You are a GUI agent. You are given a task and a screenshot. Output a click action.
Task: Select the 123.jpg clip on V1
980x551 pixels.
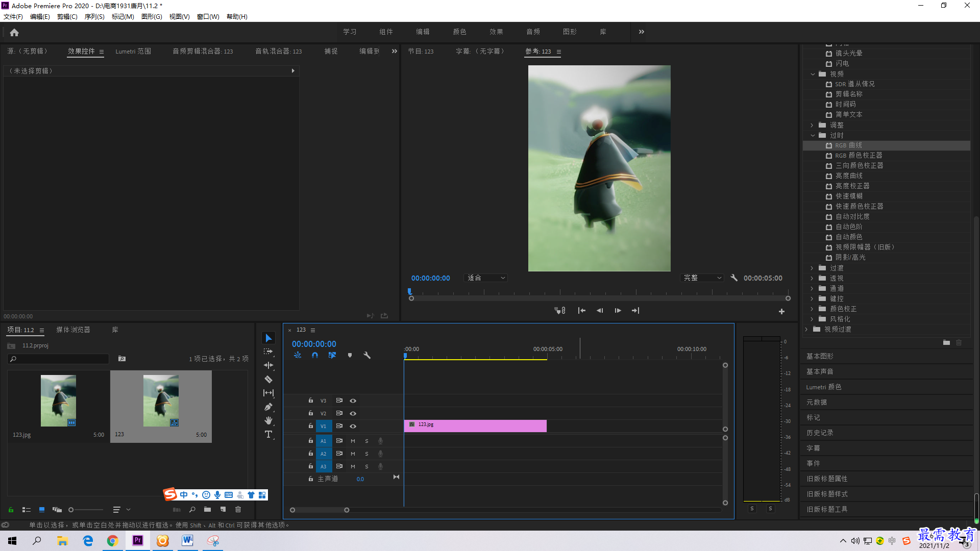pos(475,426)
